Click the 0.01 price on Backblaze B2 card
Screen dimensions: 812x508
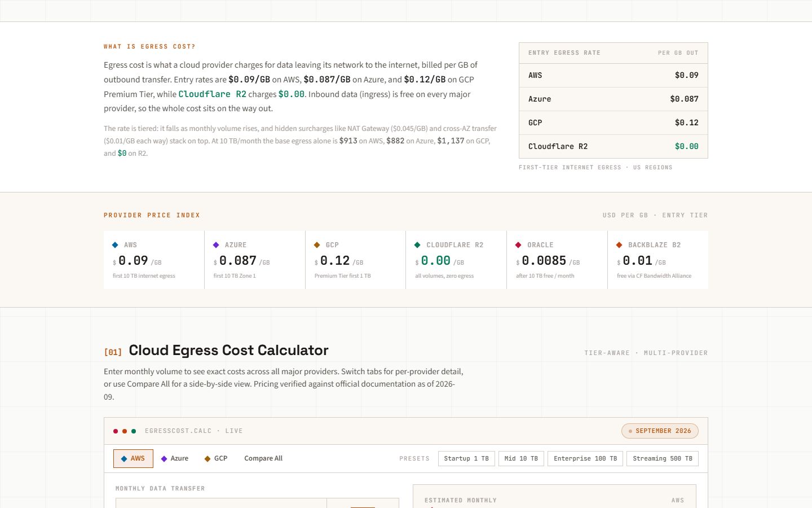(637, 261)
